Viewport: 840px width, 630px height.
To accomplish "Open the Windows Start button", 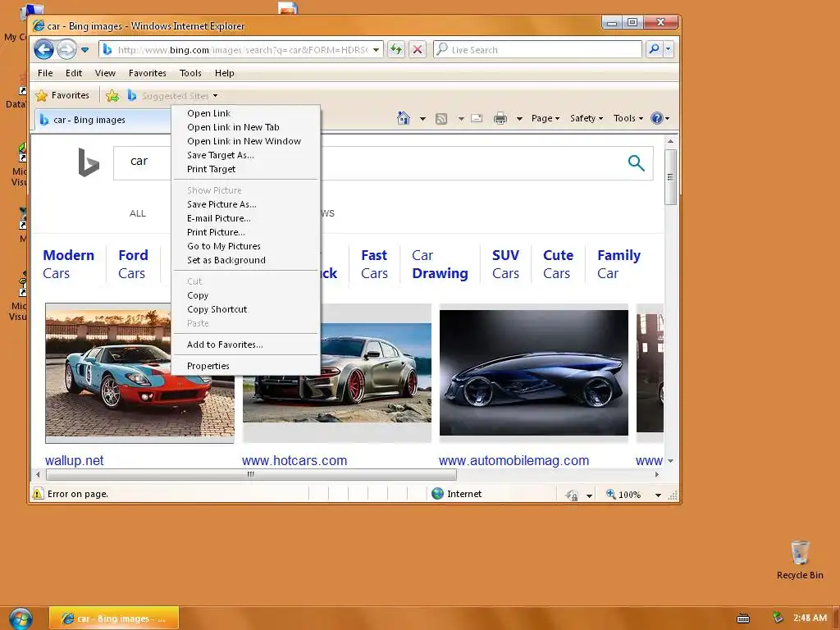I will click(21, 619).
